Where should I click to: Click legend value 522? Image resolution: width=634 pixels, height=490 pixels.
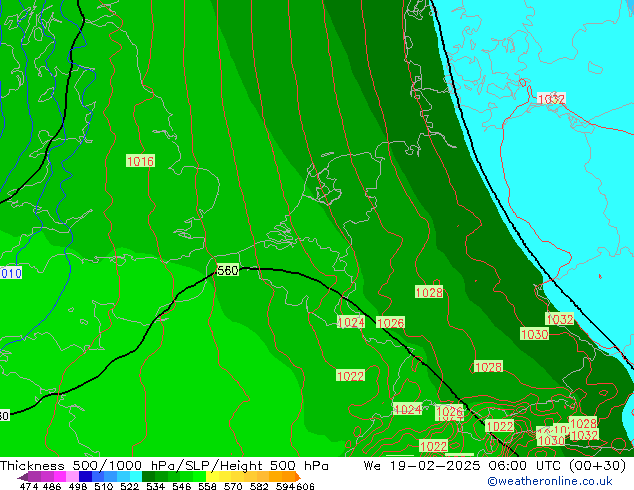tap(129, 486)
